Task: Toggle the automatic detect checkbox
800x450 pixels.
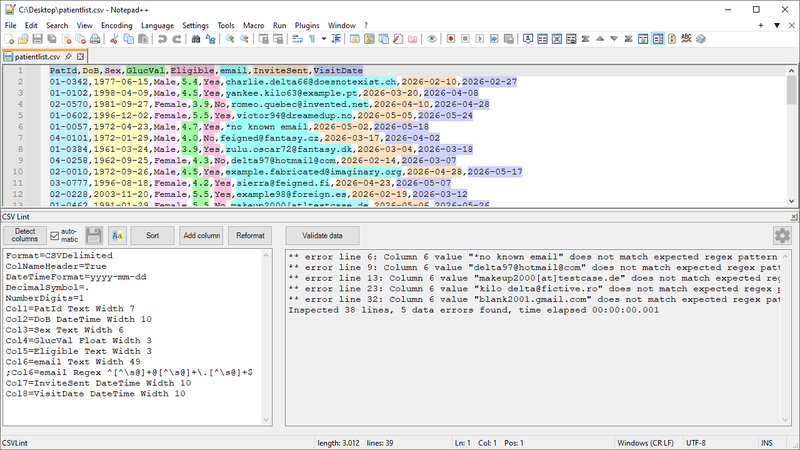Action: [x=55, y=236]
